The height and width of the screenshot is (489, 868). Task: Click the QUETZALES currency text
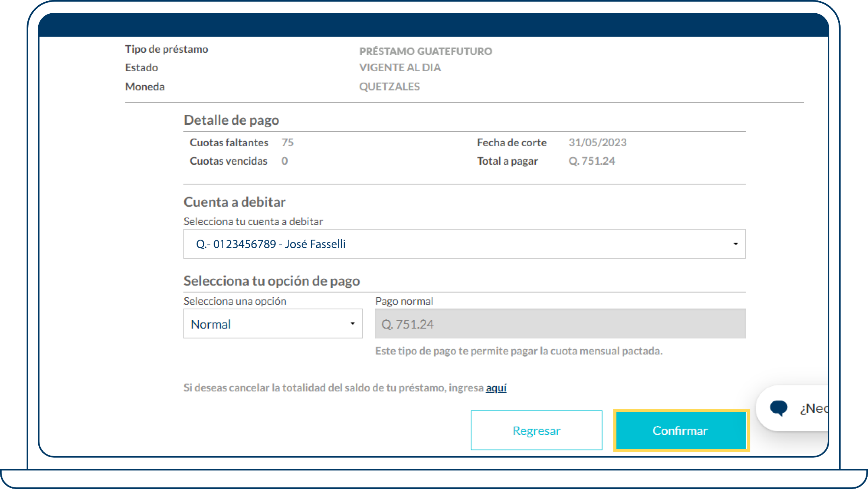click(389, 87)
